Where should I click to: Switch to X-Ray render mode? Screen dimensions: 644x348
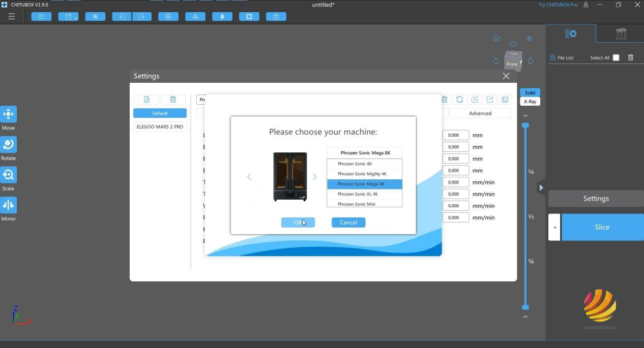[x=530, y=101]
